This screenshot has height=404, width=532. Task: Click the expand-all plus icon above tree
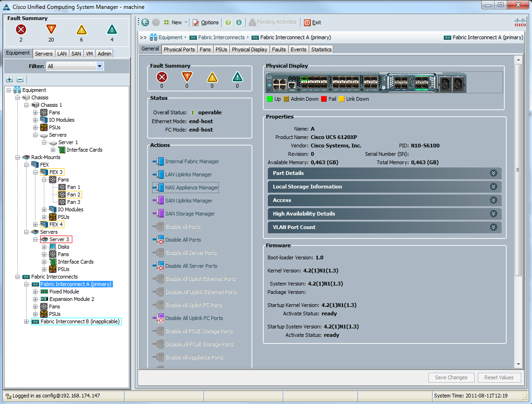[x=9, y=79]
